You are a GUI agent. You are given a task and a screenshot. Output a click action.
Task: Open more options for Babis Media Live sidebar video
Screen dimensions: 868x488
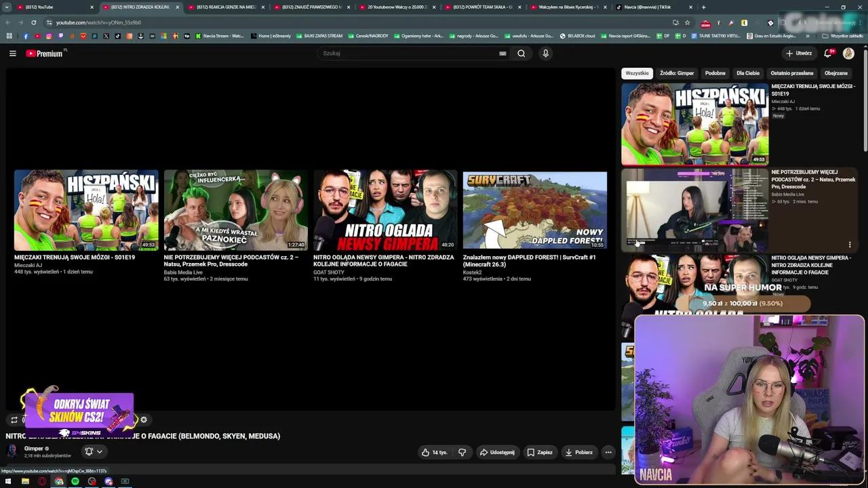pyautogui.click(x=850, y=245)
